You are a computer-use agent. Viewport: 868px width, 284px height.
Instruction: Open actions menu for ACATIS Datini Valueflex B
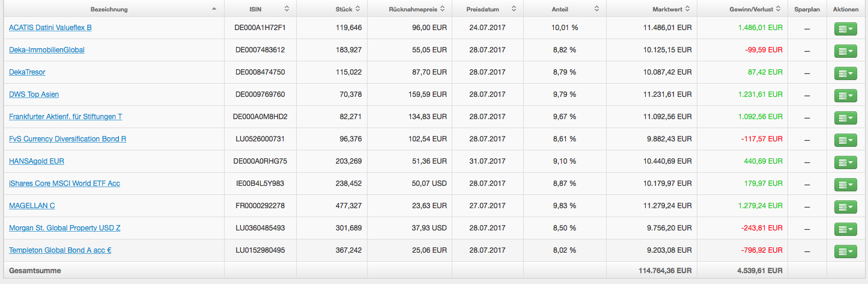click(x=847, y=28)
